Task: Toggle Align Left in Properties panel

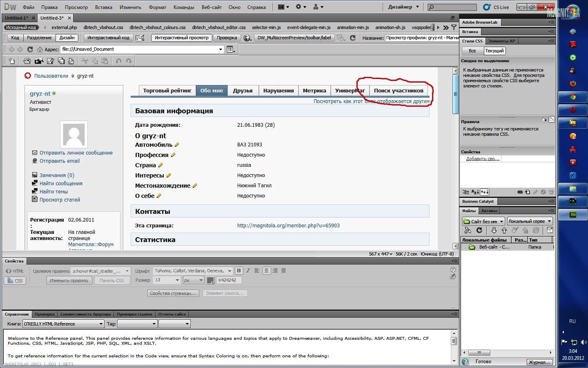Action: point(257,271)
